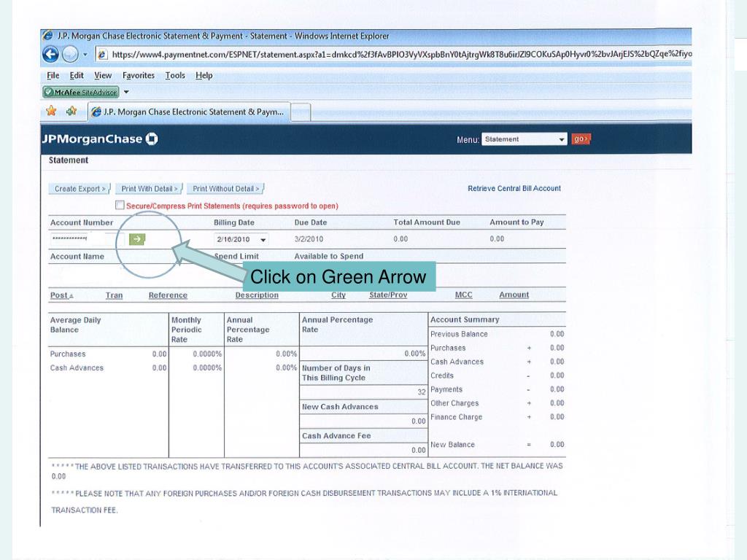This screenshot has height=560, width=747.
Task: Click Print With Detail button
Action: (149, 189)
